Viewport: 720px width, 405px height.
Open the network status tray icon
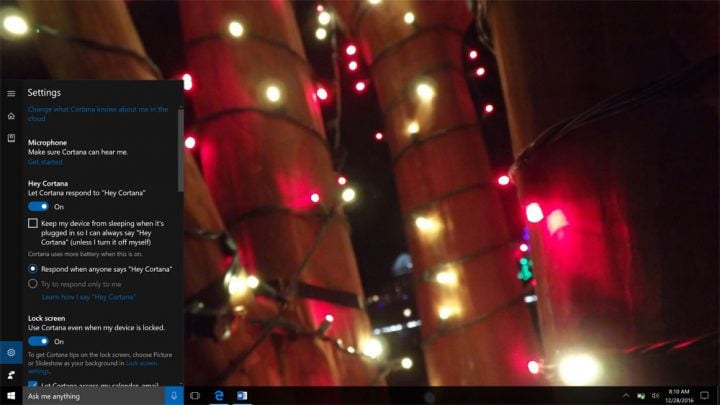641,395
